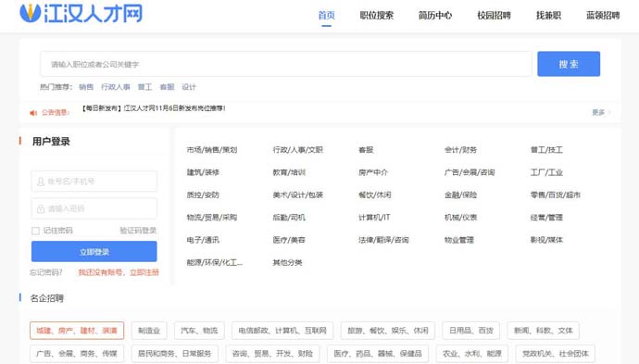The height and width of the screenshot is (364, 639).
Task: Open the 普工/技工 job category
Action: pyautogui.click(x=546, y=150)
